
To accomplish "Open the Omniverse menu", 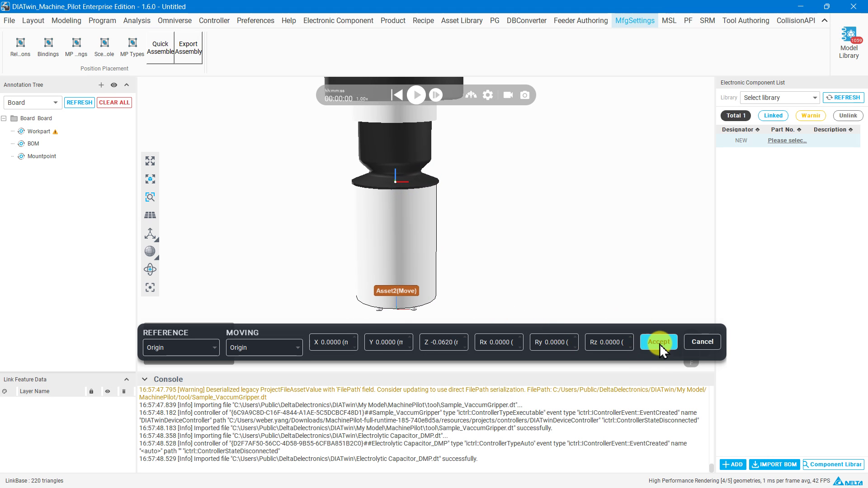I will 175,21.
